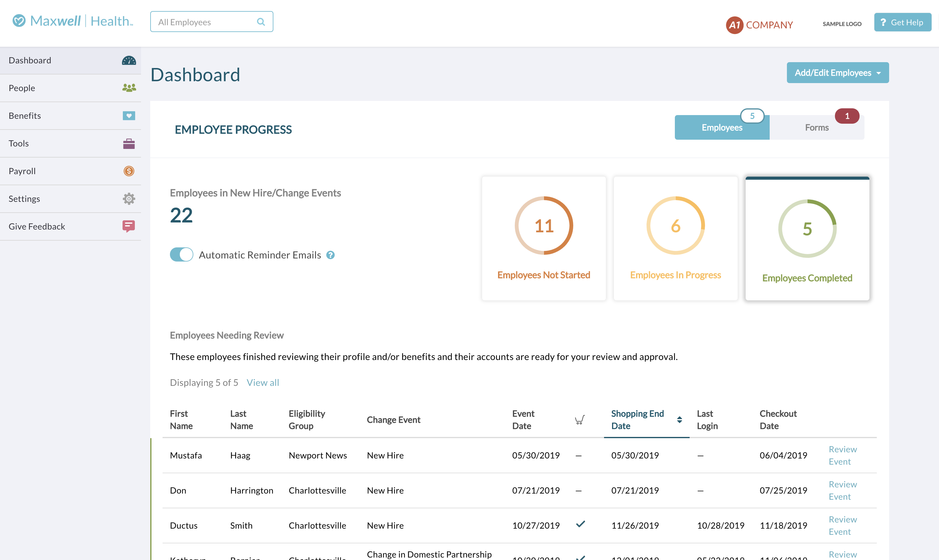Click the Tools briefcase icon

coord(129,143)
